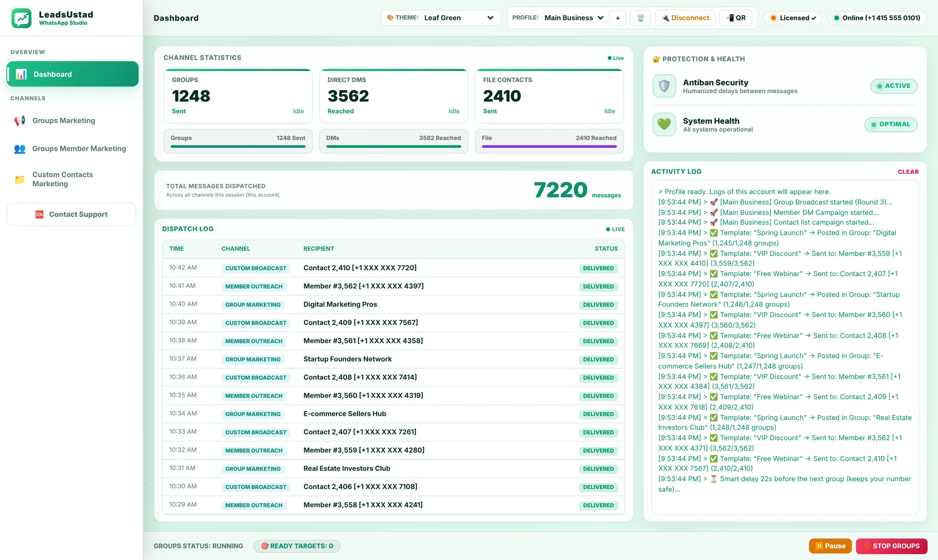Open the Leaf Green theme dropdown
The height and width of the screenshot is (560, 938).
click(x=458, y=18)
